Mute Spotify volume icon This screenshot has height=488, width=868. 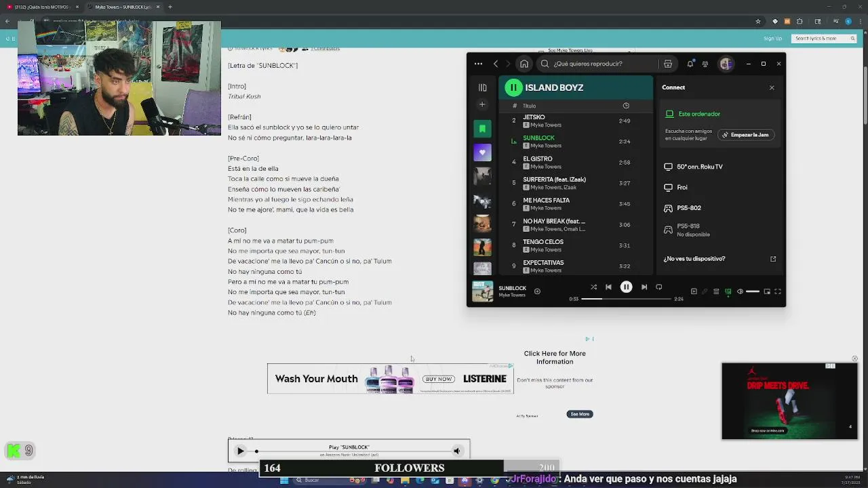click(740, 291)
